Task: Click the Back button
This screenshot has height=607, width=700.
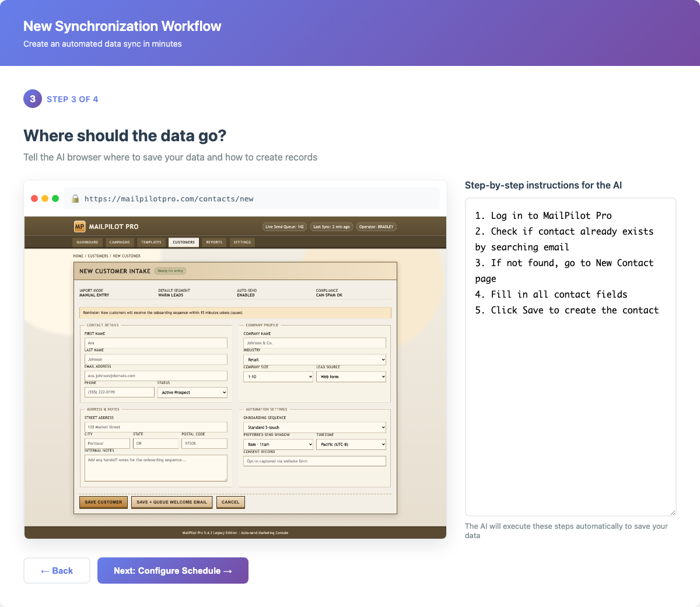Action: 57,571
